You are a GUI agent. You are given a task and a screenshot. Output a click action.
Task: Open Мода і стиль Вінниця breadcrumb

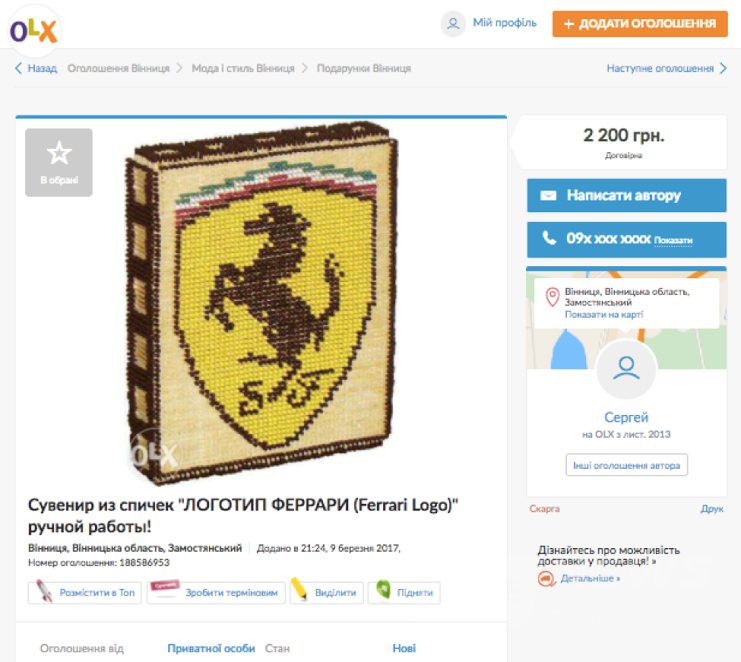243,69
